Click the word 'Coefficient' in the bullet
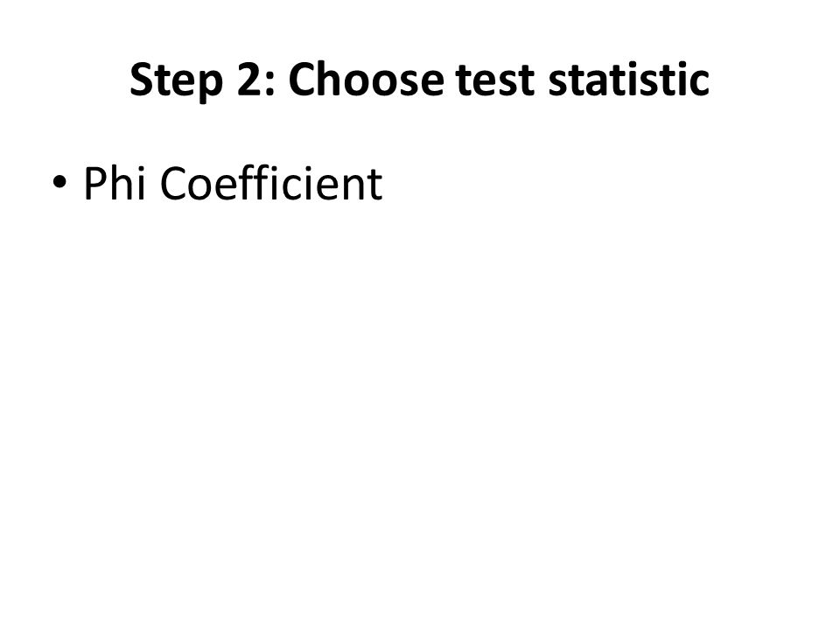 [x=271, y=183]
